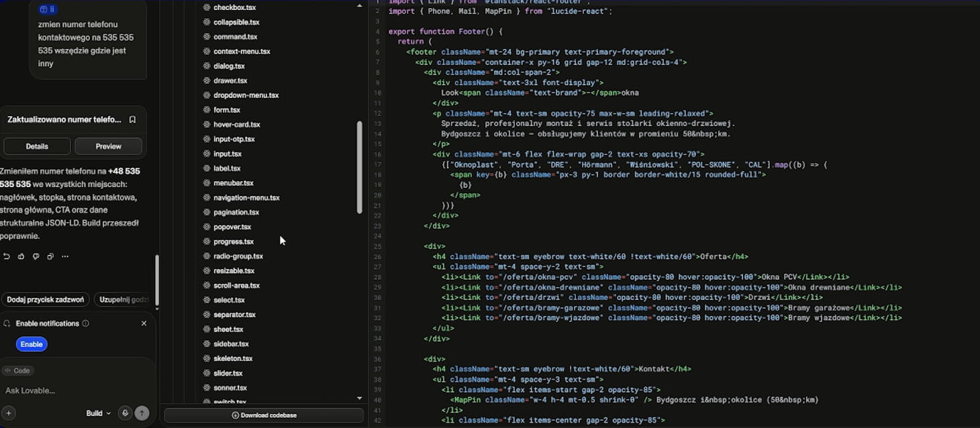980x428 pixels.
Task: Click the file tree vertical scrollbar
Action: 359,168
